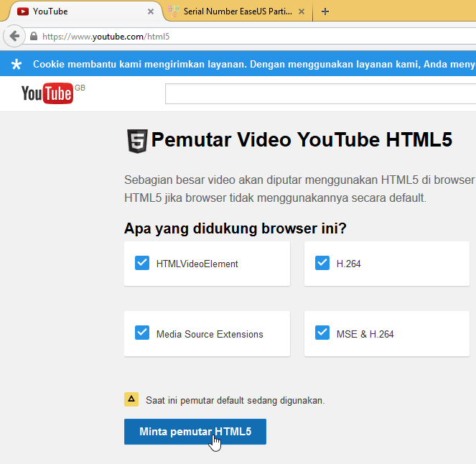Click the 'Sebagian besar video' paragraph text
The width and height of the screenshot is (476, 464).
coord(300,189)
